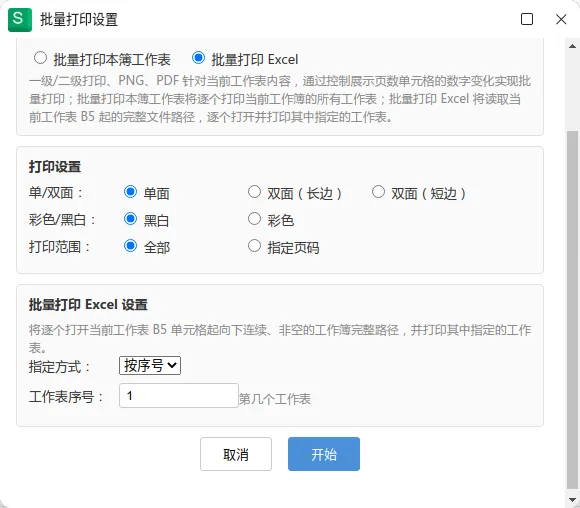The height and width of the screenshot is (508, 580).
Task: Open the 按序号 dropdown
Action: (x=150, y=366)
